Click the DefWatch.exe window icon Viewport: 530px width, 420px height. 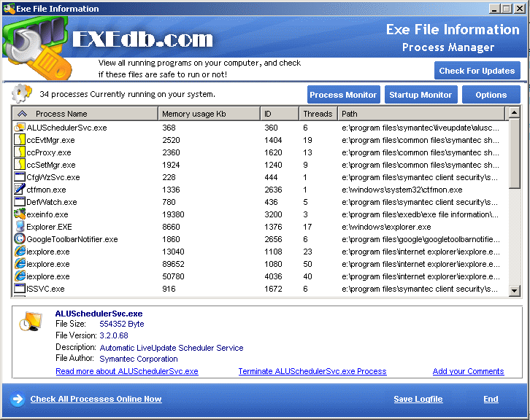pos(20,202)
